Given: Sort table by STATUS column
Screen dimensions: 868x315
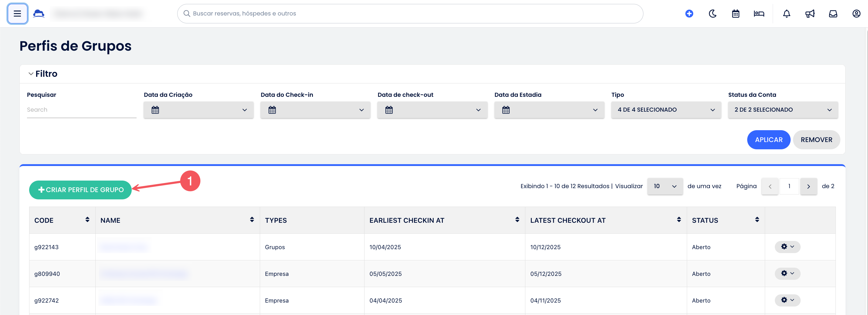Looking at the screenshot, I should click(757, 220).
